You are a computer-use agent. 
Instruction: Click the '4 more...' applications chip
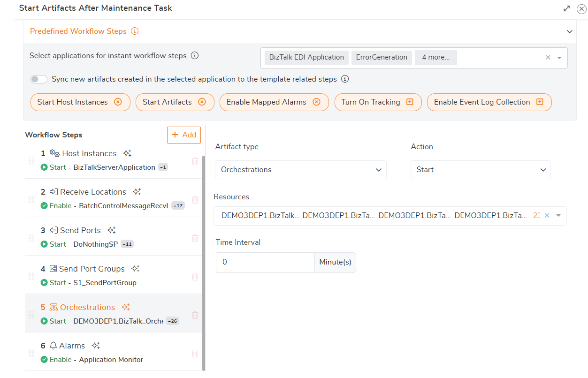click(x=435, y=57)
